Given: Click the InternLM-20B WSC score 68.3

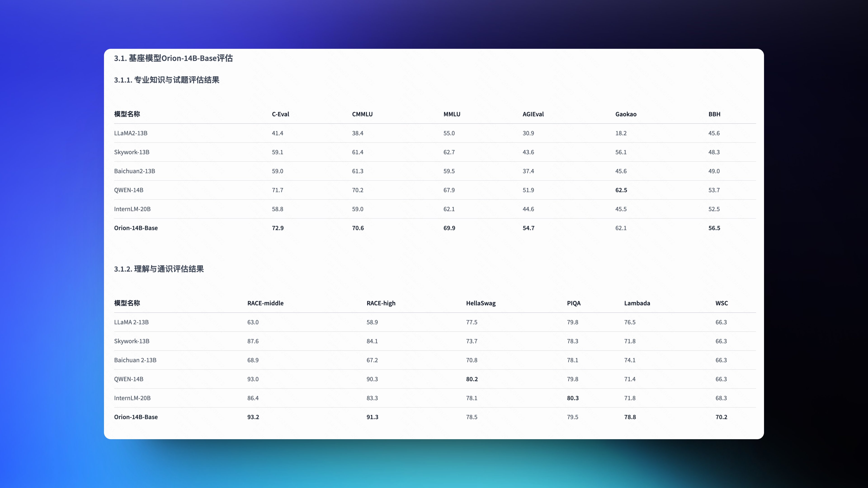Looking at the screenshot, I should (721, 398).
